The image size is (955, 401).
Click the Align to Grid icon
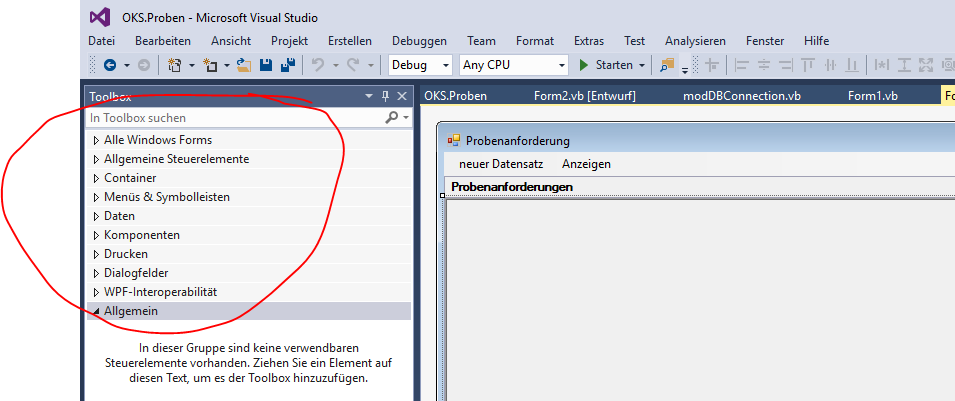[x=711, y=65]
